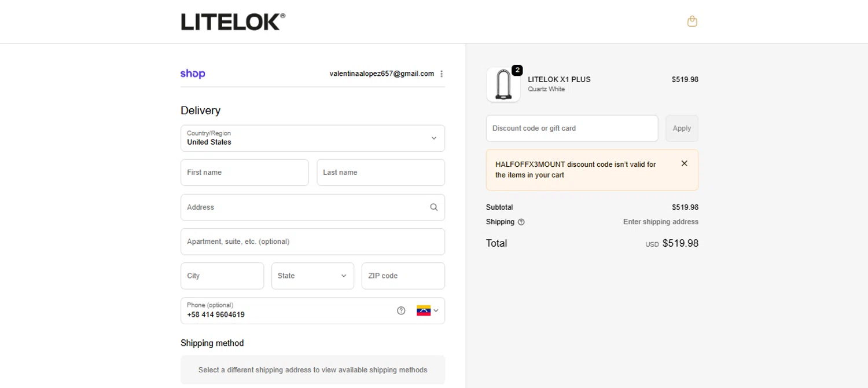Click the address search magnifier icon
This screenshot has width=868, height=388.
pos(434,207)
